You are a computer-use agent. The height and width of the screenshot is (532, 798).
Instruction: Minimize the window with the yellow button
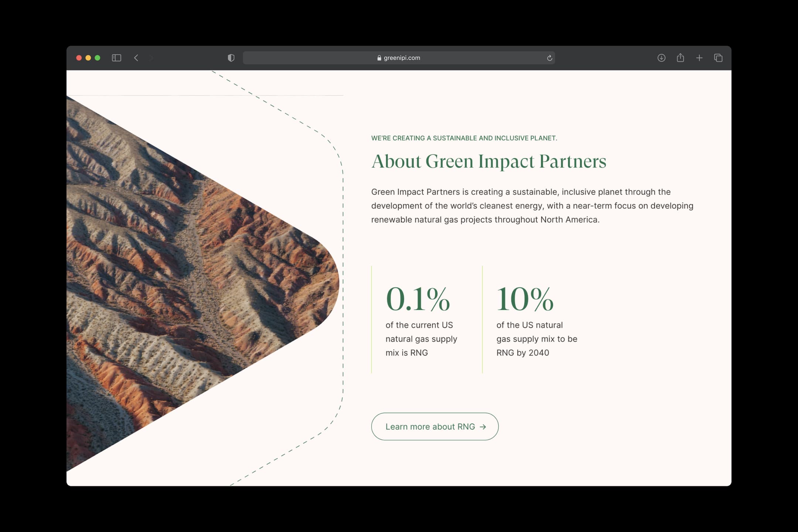pyautogui.click(x=88, y=58)
